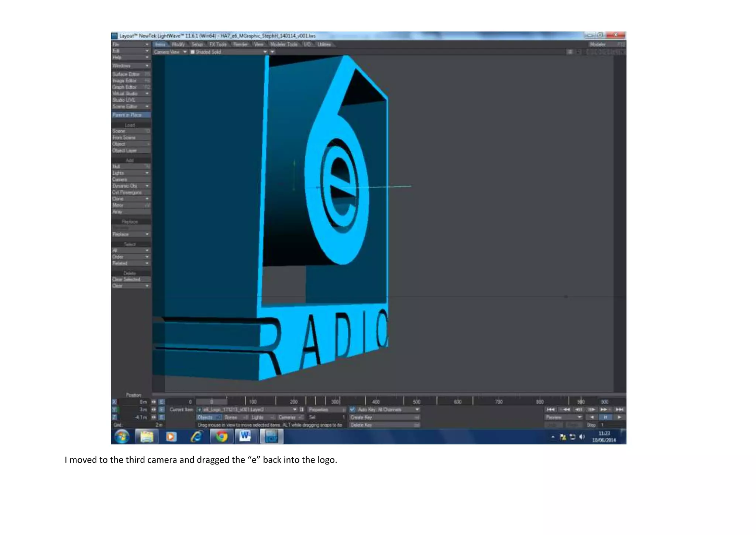756x535 pixels.
Task: Click the frame slider handle at 0
Action: pyautogui.click(x=212, y=402)
